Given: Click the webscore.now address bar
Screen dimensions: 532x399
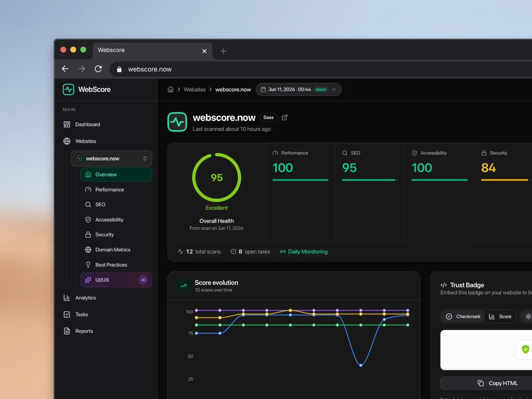Looking at the screenshot, I should click(x=320, y=69).
